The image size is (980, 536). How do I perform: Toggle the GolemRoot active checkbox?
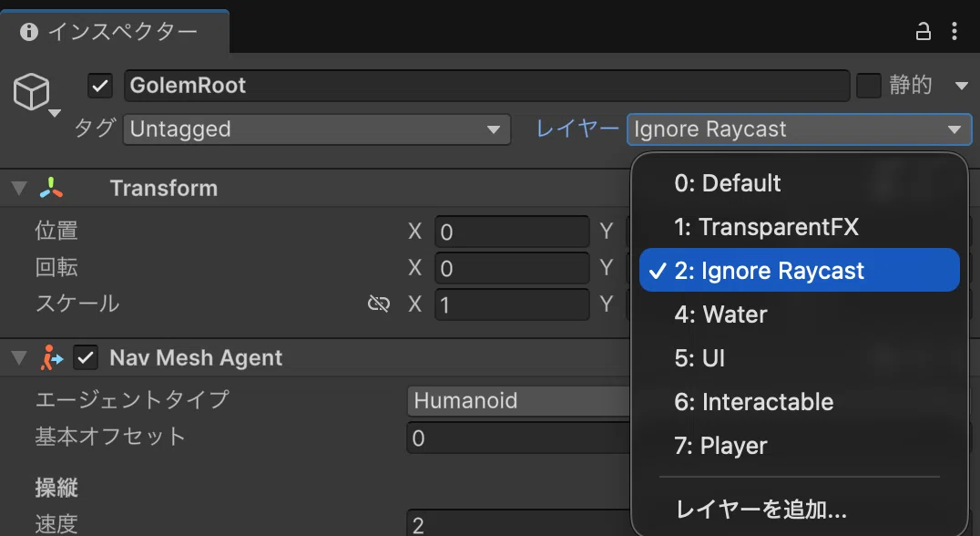pos(100,86)
